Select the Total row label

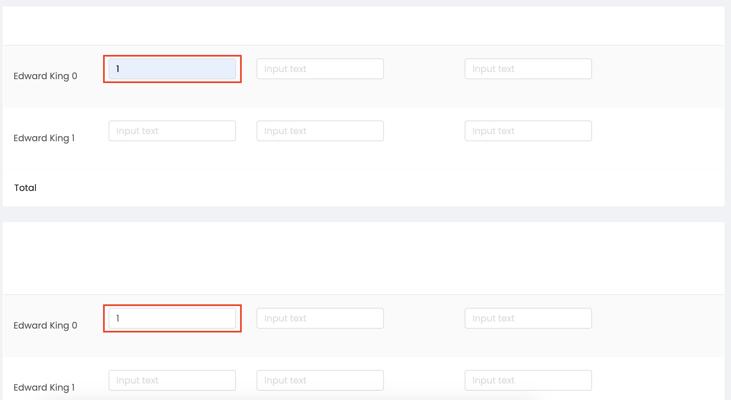[x=25, y=188]
